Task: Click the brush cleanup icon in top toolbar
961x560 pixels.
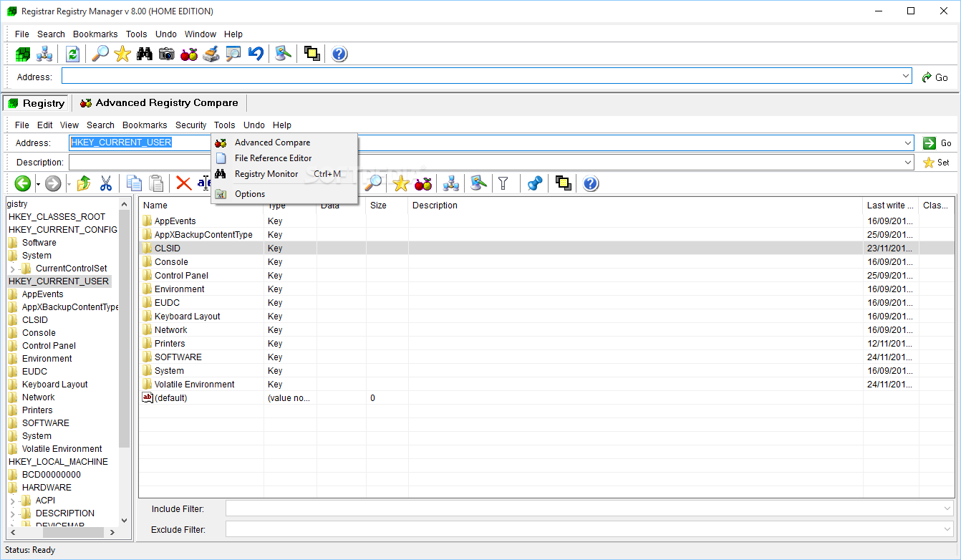Action: coord(211,54)
